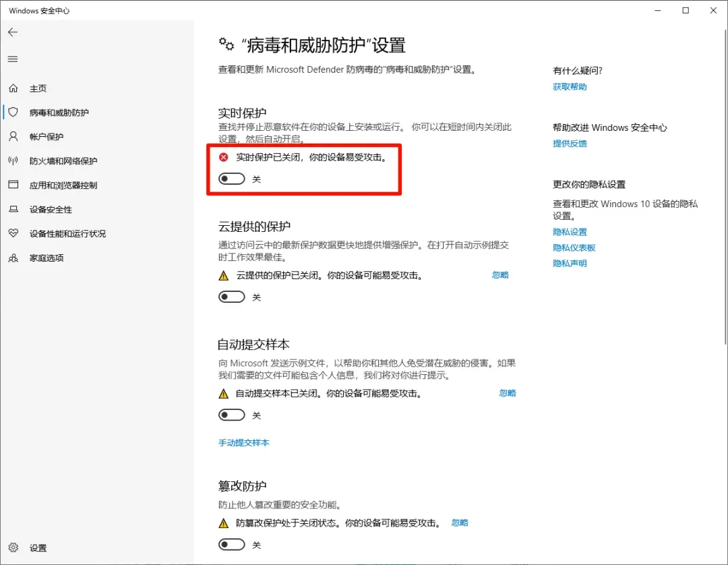The height and width of the screenshot is (565, 728).
Task: Turn on the 自动提交样本 toggle
Action: [x=232, y=415]
